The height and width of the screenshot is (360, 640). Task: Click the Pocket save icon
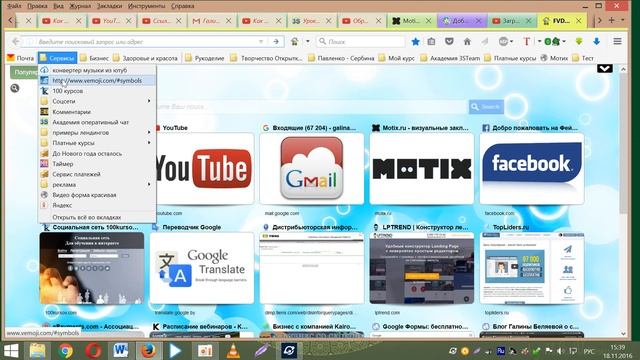coord(449,41)
